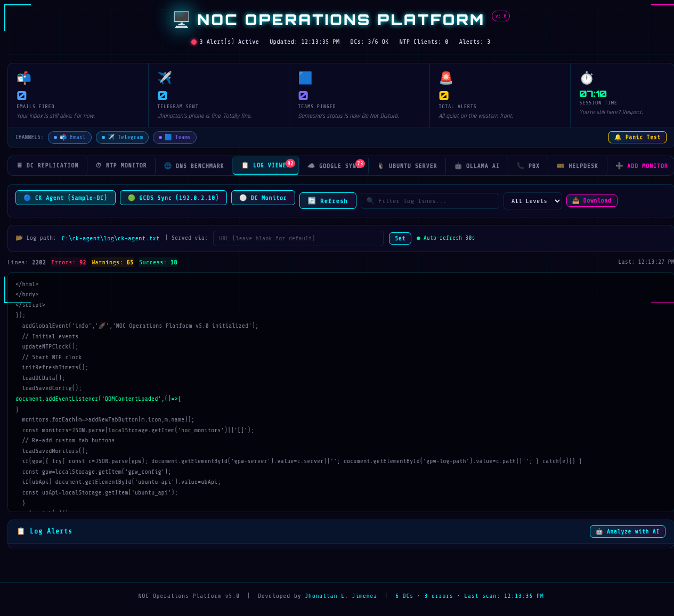The image size is (674, 616).
Task: Click the Errors: 92 counter
Action: (69, 262)
